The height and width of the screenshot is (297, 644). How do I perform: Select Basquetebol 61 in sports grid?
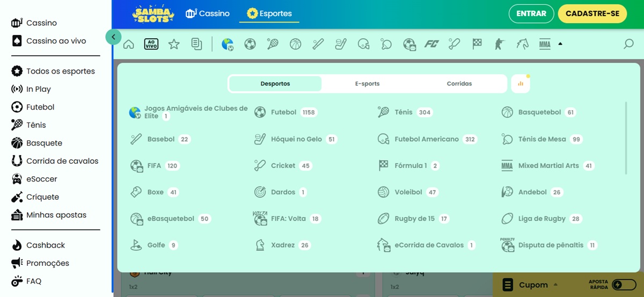click(x=539, y=112)
